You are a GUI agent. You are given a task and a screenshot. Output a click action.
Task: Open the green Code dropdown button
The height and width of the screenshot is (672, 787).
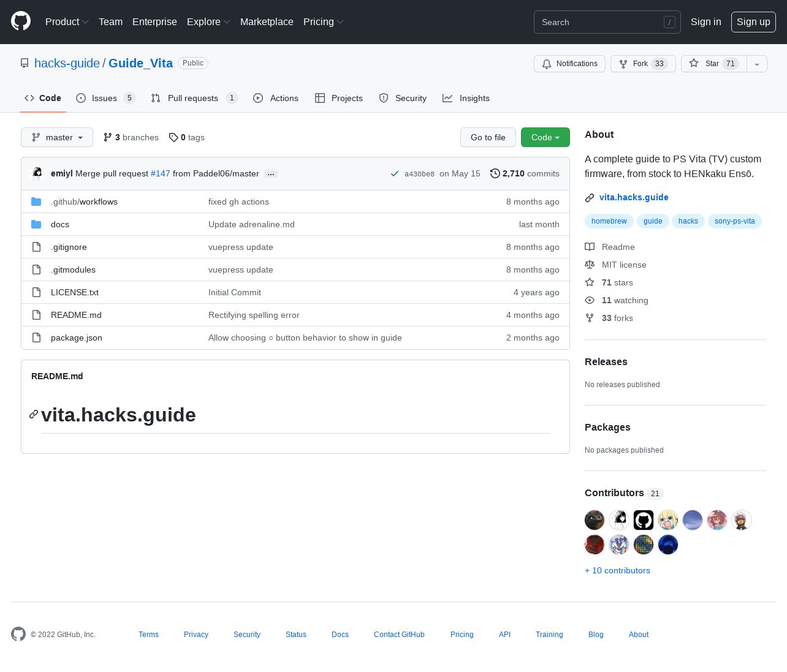pos(546,137)
